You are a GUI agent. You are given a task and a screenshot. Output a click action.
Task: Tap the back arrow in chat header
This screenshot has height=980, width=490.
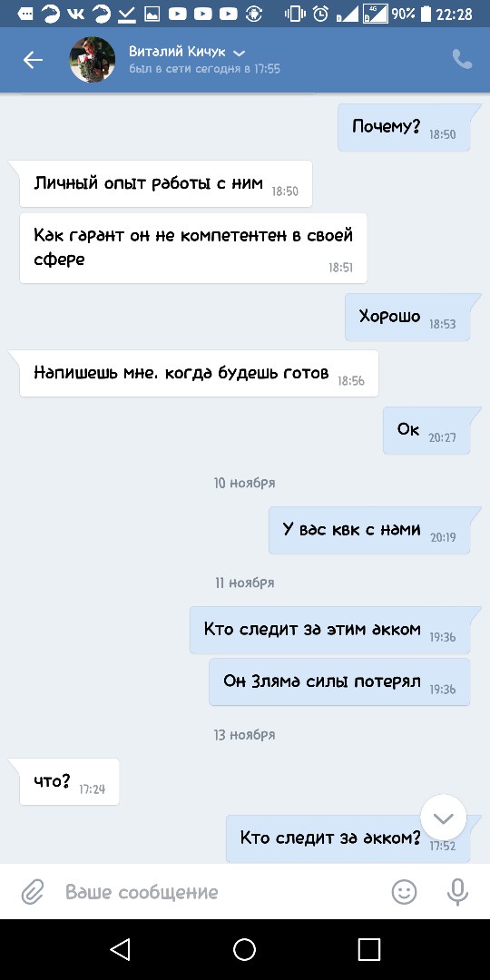click(x=33, y=59)
